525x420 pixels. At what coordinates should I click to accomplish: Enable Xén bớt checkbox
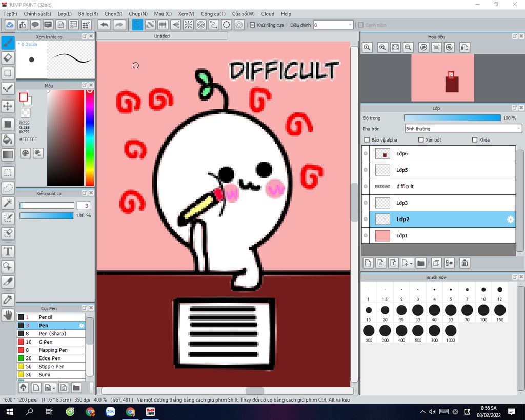click(x=421, y=139)
